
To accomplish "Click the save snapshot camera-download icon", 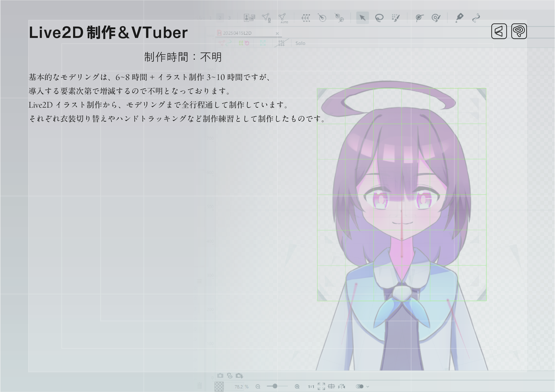I will (x=239, y=376).
